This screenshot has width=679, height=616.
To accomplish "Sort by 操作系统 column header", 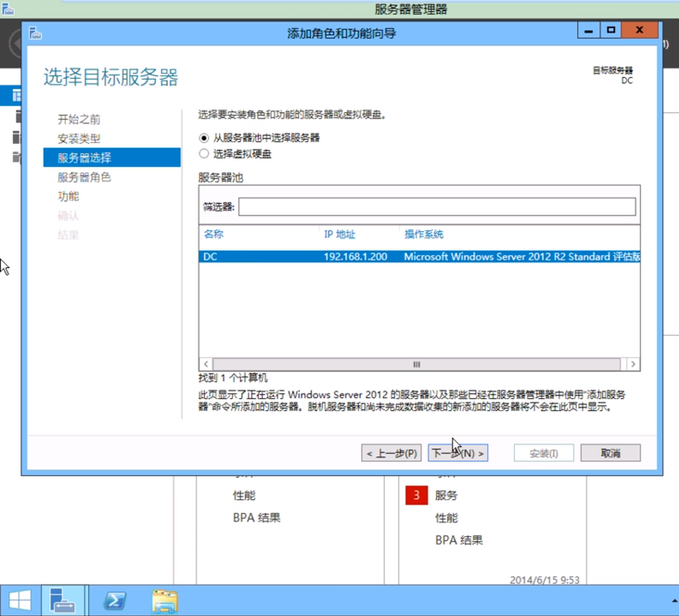I will [x=424, y=234].
